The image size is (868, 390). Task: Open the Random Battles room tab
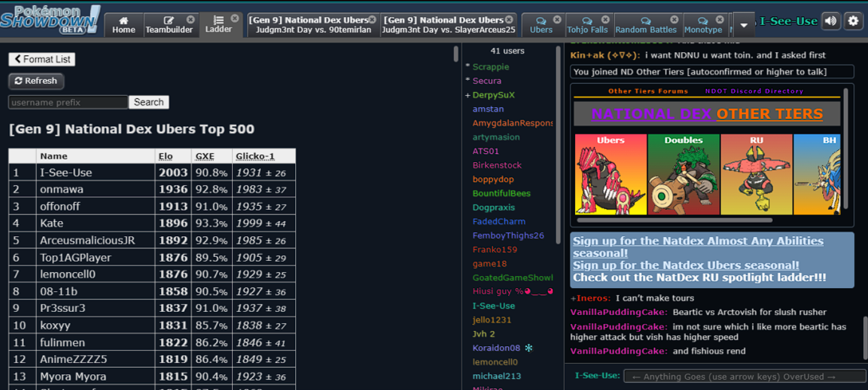point(645,25)
